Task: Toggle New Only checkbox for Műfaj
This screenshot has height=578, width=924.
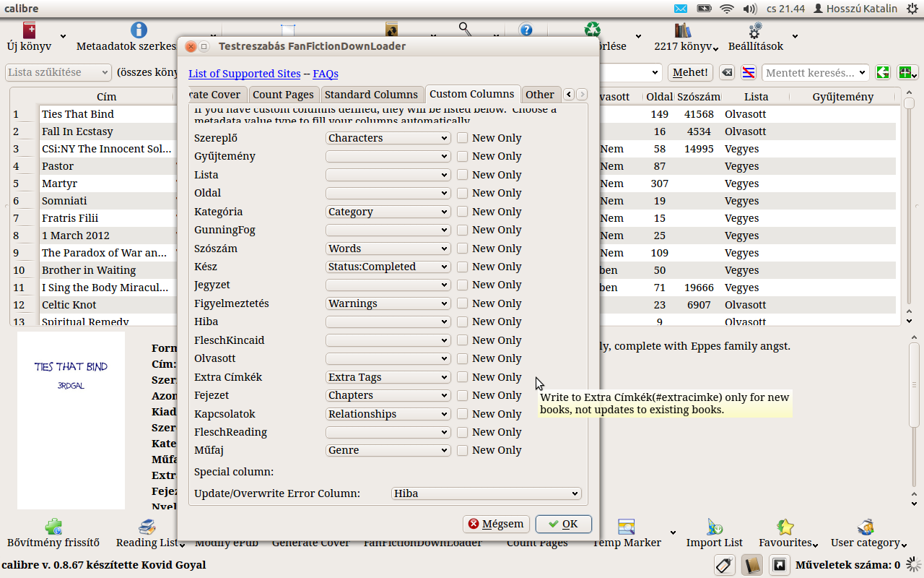Action: 463,450
